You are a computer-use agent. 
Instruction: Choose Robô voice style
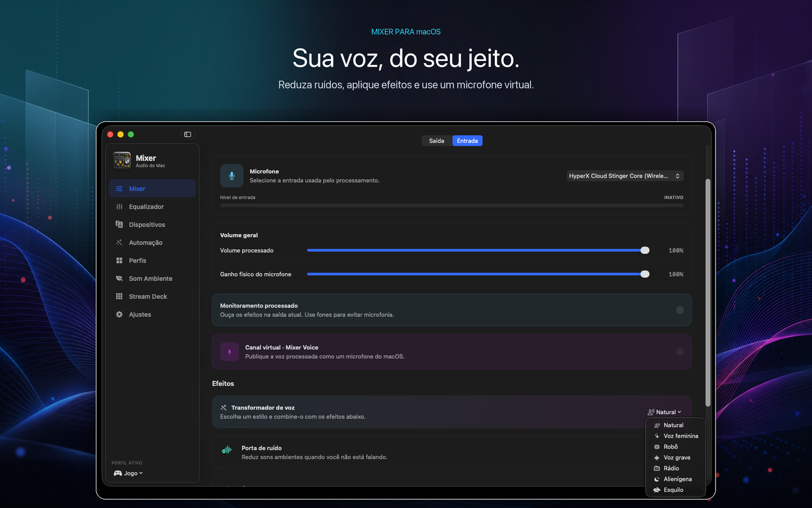tap(675, 447)
